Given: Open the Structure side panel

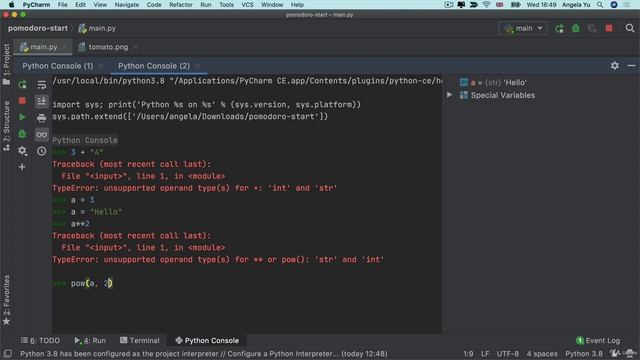Looking at the screenshot, I should pos(6,126).
